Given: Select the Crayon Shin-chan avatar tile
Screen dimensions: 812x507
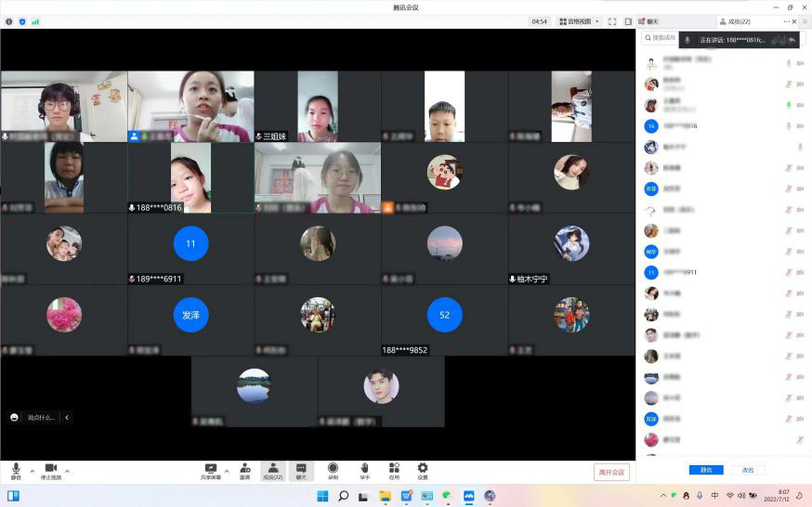Looking at the screenshot, I should click(444, 178).
